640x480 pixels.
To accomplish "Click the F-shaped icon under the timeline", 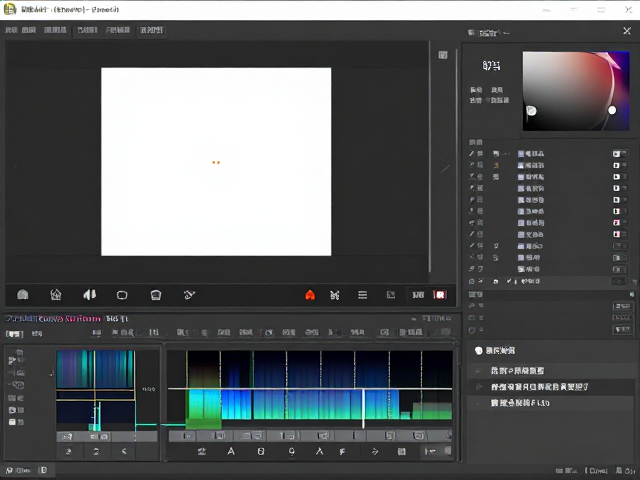I will pyautogui.click(x=342, y=451).
